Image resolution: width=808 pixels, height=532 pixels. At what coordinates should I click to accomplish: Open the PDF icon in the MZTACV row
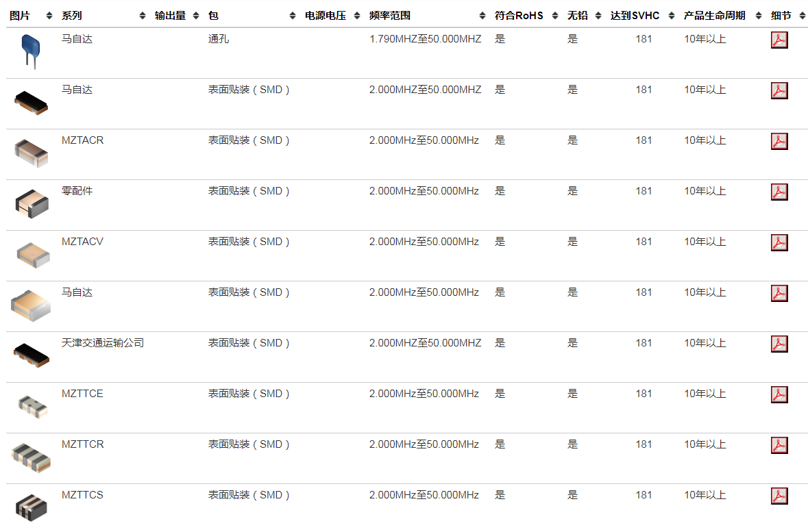pyautogui.click(x=779, y=242)
